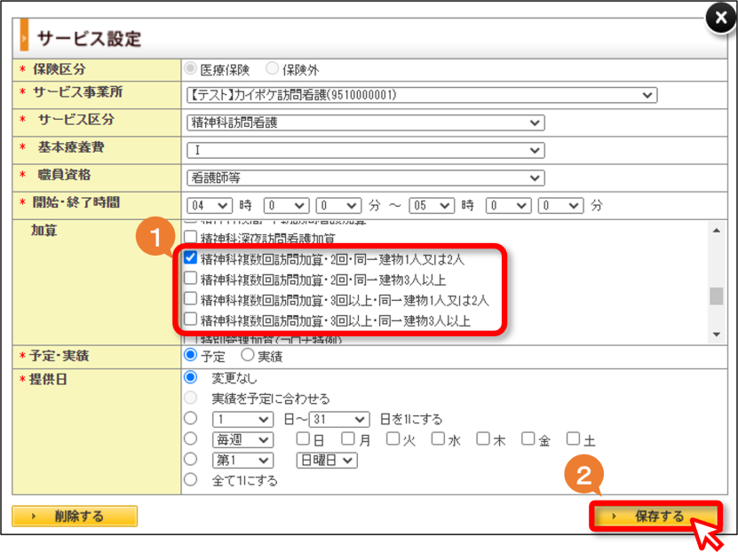The height and width of the screenshot is (560, 738).
Task: Check 精神科複数回訪問加算・3回以上・同一建物3人以上
Action: pos(190,319)
